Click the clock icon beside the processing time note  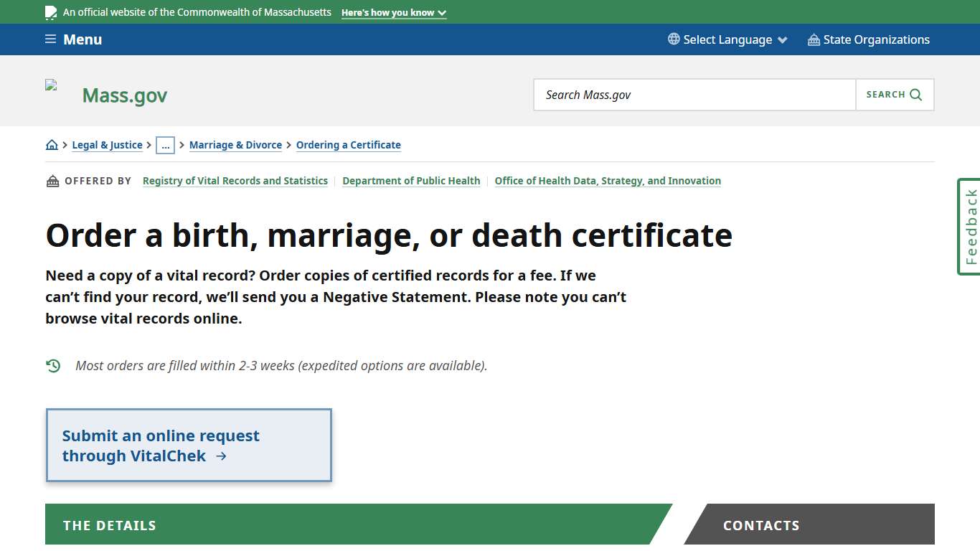tap(53, 365)
